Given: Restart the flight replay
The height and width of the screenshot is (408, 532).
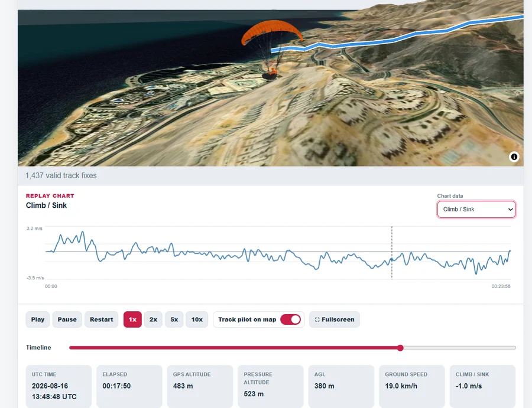Looking at the screenshot, I should click(102, 319).
